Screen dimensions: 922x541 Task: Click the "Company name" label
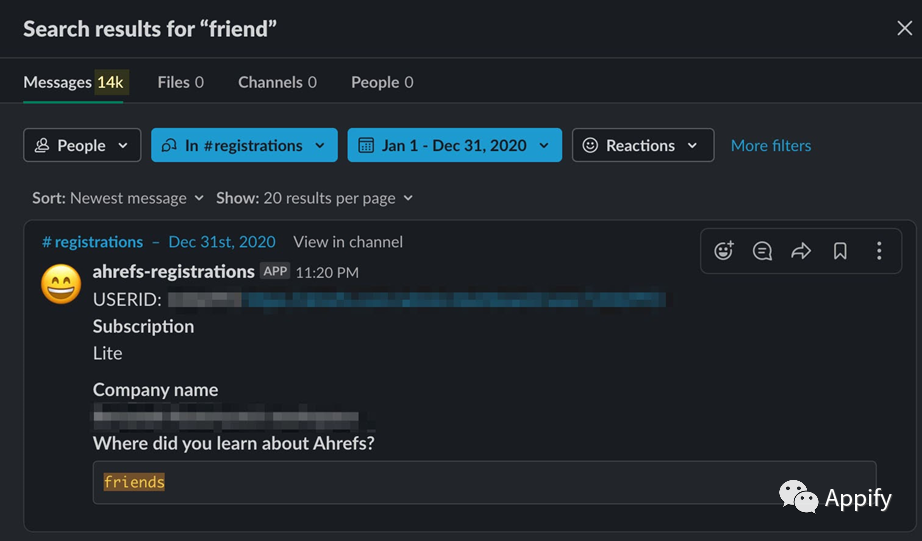click(x=155, y=389)
